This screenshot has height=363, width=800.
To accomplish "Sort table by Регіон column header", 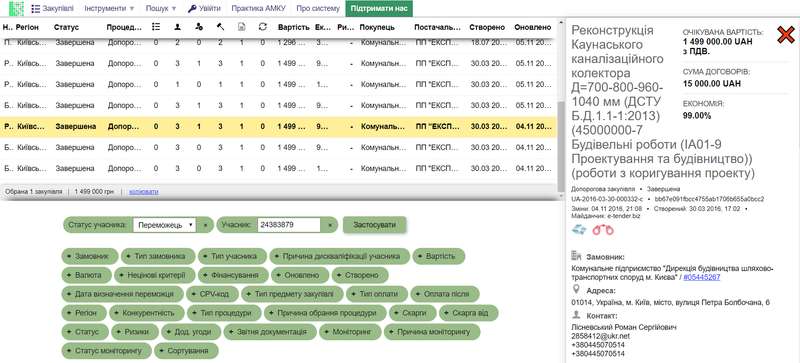I will (27, 27).
